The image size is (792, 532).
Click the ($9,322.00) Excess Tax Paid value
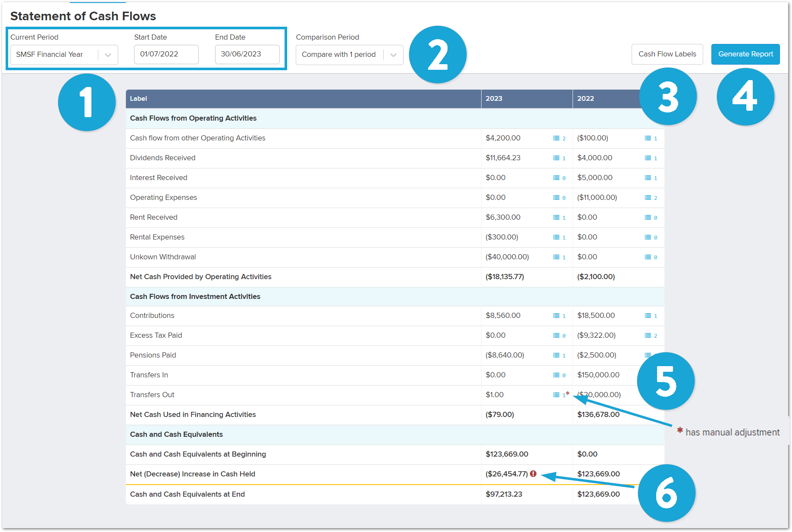[x=596, y=336]
